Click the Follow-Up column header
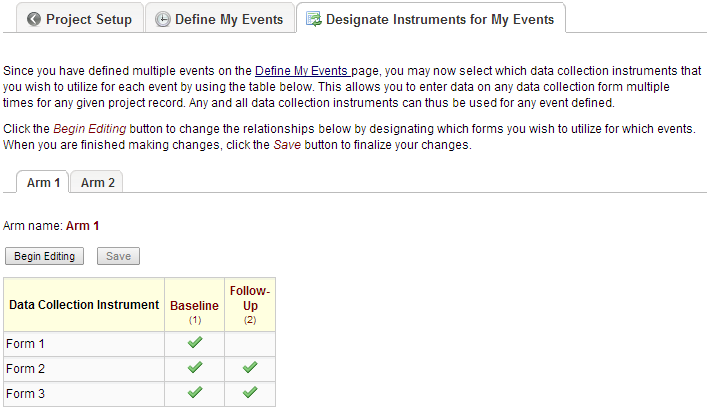This screenshot has width=707, height=413. tap(250, 298)
